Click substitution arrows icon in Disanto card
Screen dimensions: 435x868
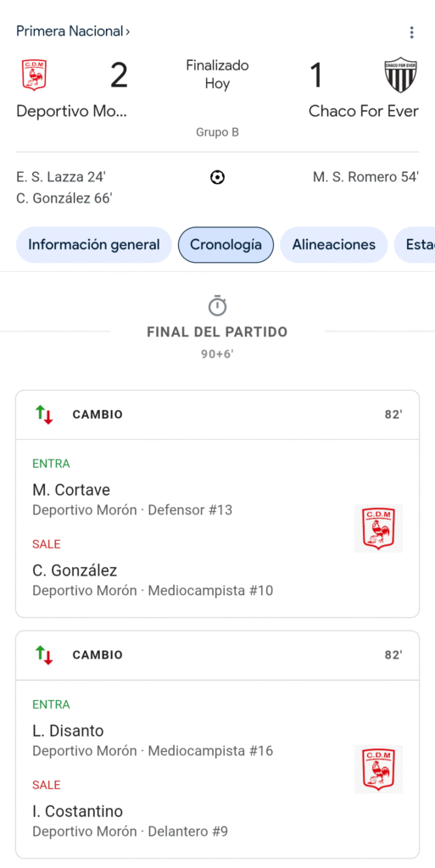click(44, 655)
